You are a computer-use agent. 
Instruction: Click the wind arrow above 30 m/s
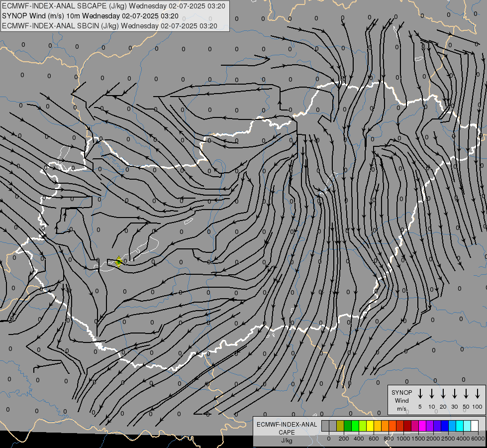(454, 394)
